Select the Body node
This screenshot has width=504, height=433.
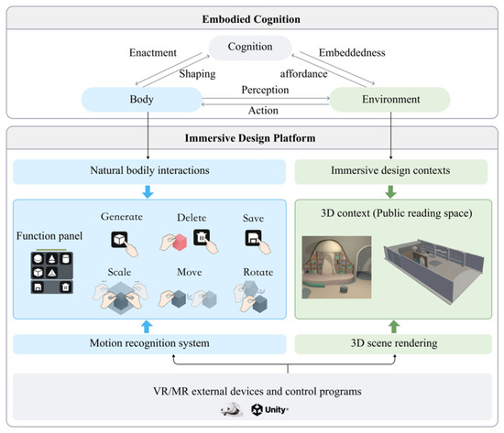142,99
